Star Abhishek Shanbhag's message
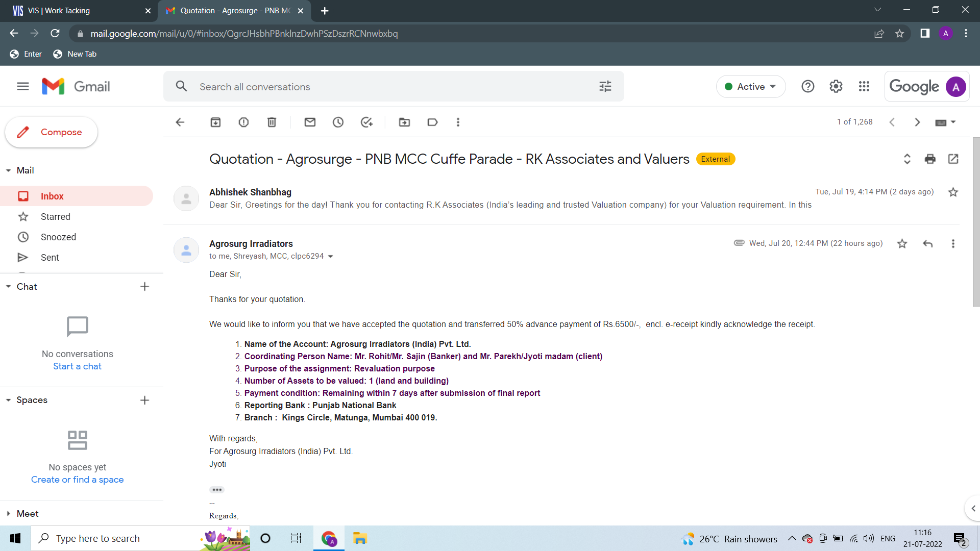Screen dimensions: 980x551 (x=953, y=192)
